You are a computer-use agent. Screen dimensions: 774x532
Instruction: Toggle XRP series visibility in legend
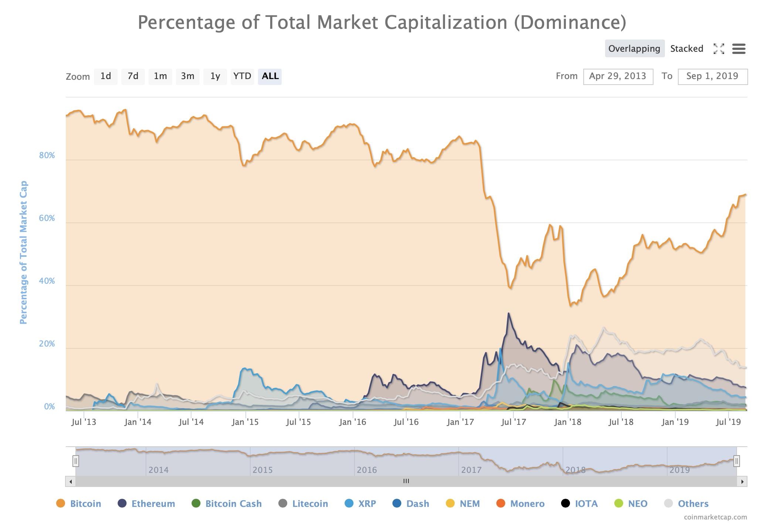pyautogui.click(x=366, y=504)
